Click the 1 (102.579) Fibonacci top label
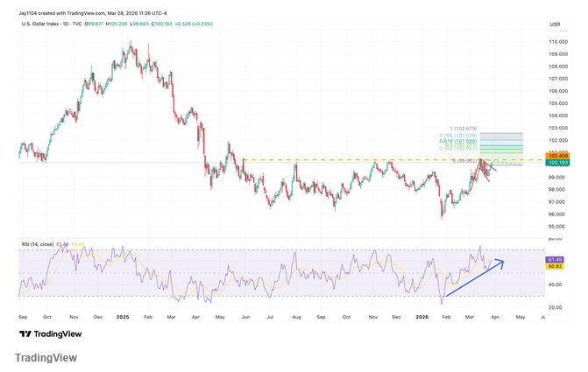 point(464,129)
